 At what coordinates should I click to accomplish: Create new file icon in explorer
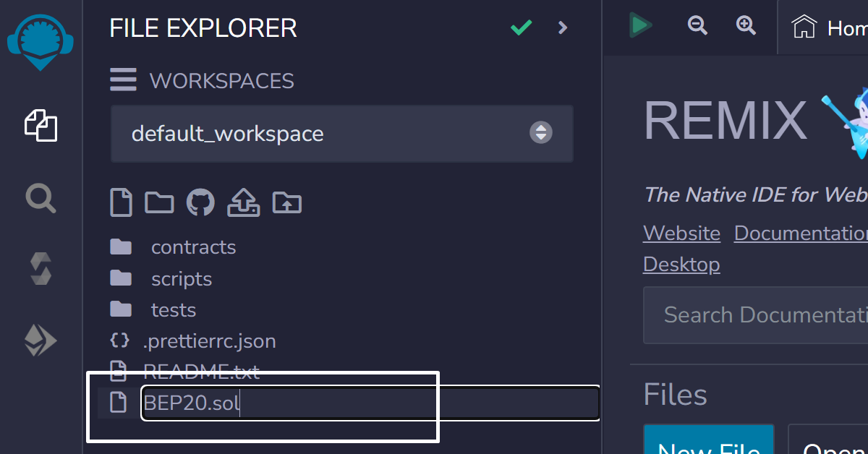click(121, 202)
